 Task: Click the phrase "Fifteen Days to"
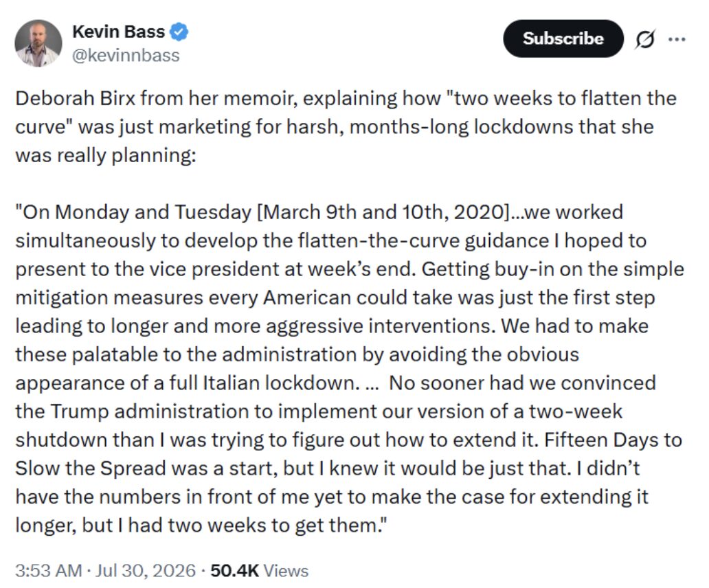pos(613,440)
